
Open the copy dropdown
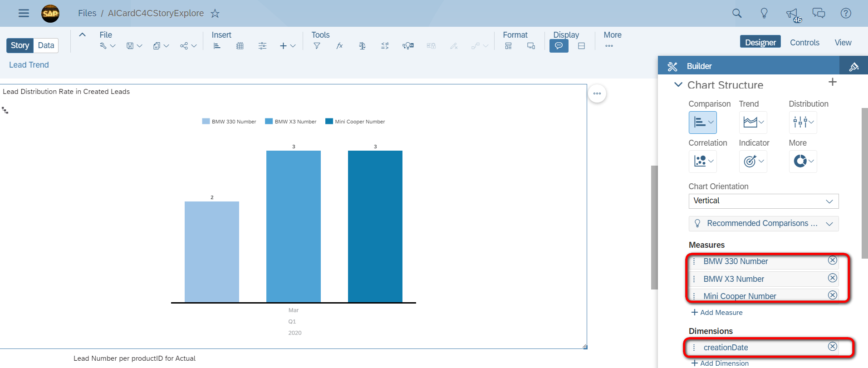[161, 46]
